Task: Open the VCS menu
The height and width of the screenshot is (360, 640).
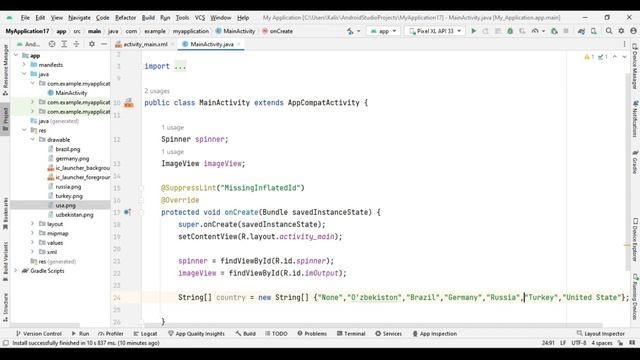Action: click(x=200, y=18)
